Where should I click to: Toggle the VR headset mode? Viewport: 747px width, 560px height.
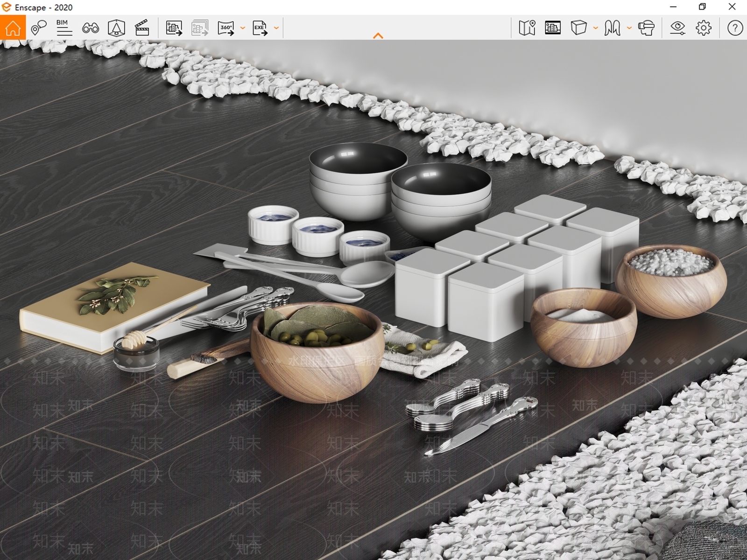647,28
